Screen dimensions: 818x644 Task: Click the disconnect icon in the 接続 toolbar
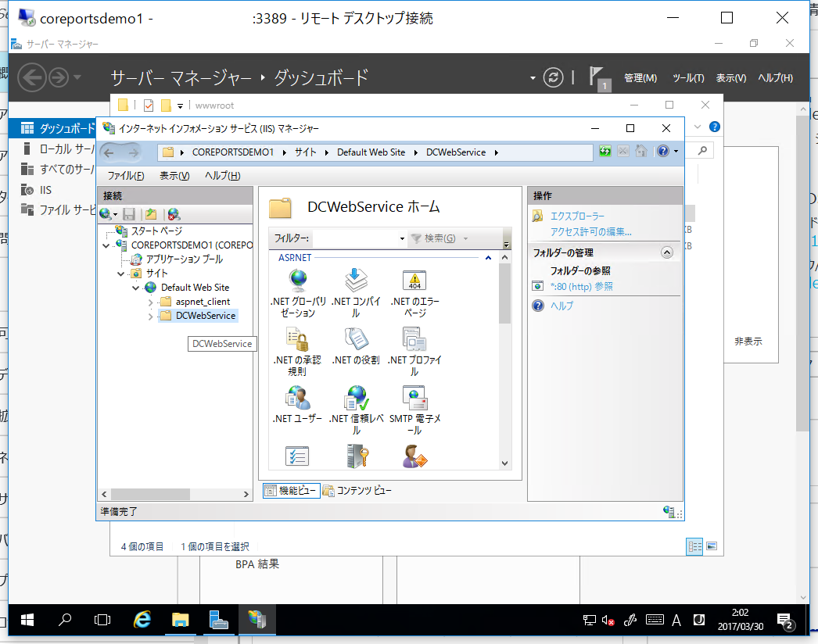(x=174, y=214)
